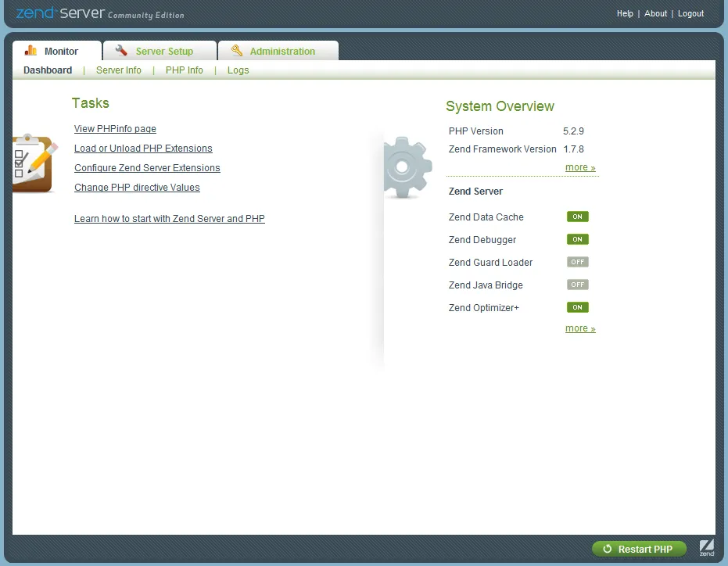The height and width of the screenshot is (566, 728).
Task: Open the PHP Info sub-menu
Action: [185, 70]
